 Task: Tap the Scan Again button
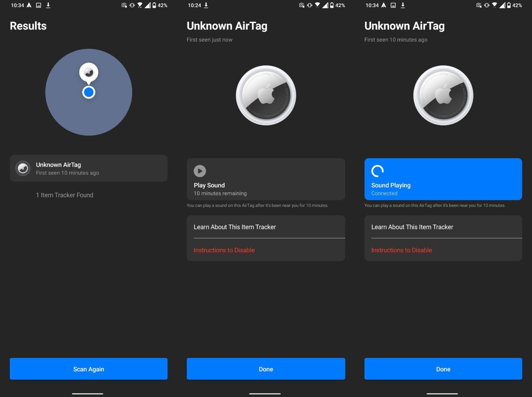pyautogui.click(x=89, y=369)
